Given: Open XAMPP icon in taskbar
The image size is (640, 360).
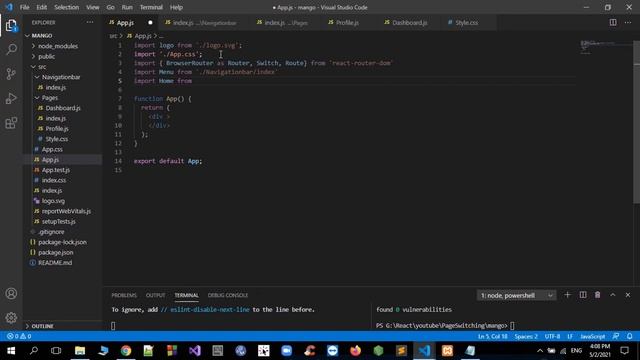Looking at the screenshot, I should tap(447, 351).
